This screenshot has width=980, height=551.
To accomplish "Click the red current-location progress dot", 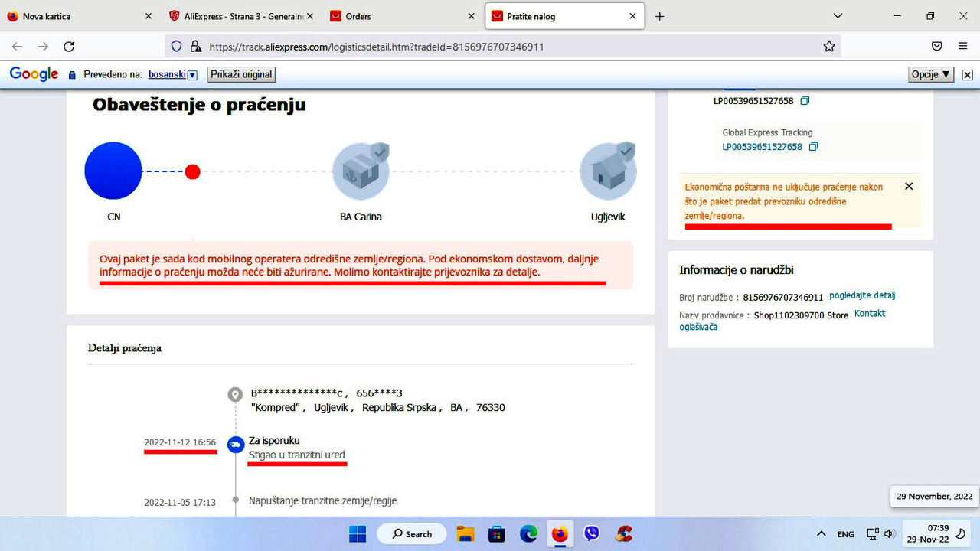I will click(x=193, y=171).
